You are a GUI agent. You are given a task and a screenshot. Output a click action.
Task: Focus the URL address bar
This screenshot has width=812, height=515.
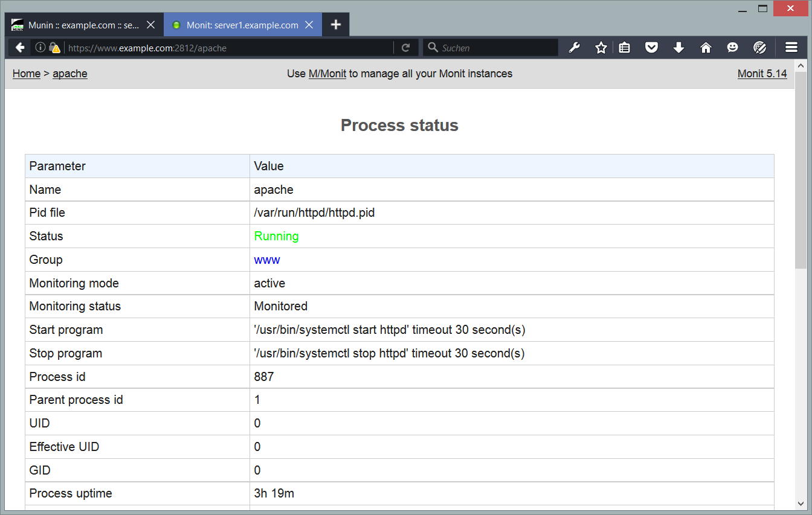(230, 48)
